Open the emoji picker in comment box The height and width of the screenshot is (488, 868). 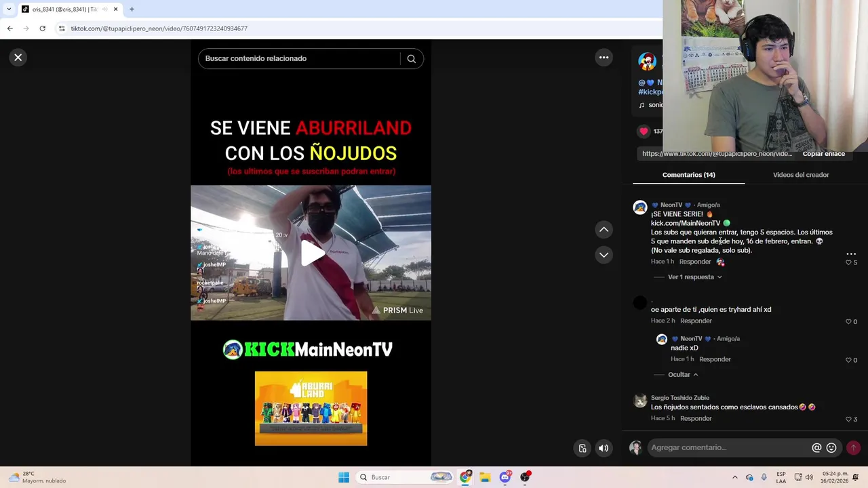[x=831, y=447]
